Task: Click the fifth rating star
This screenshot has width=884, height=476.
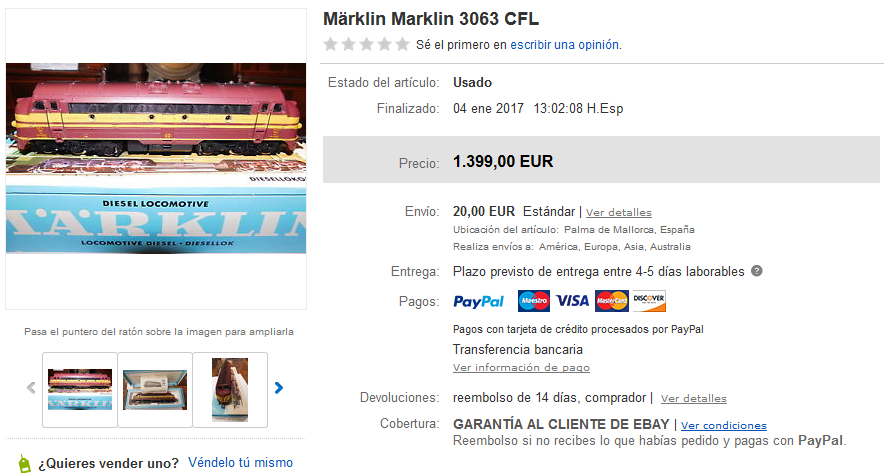Action: click(402, 44)
